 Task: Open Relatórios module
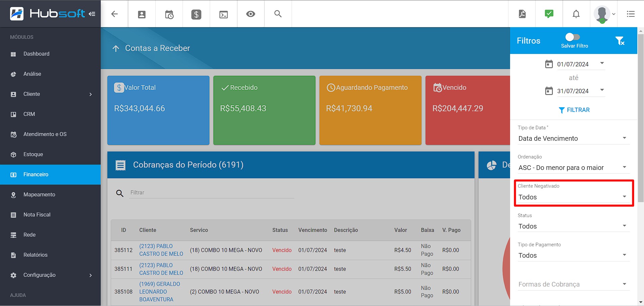click(x=50, y=255)
